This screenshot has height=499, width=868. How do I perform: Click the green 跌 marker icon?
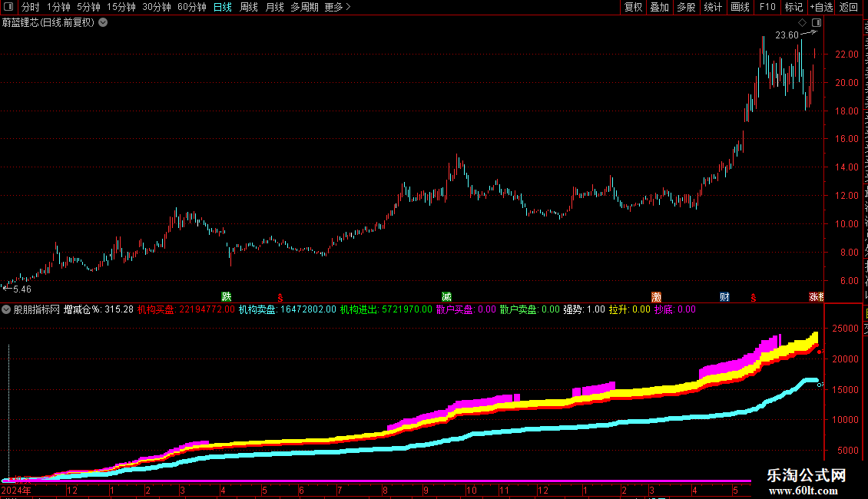[x=227, y=297]
